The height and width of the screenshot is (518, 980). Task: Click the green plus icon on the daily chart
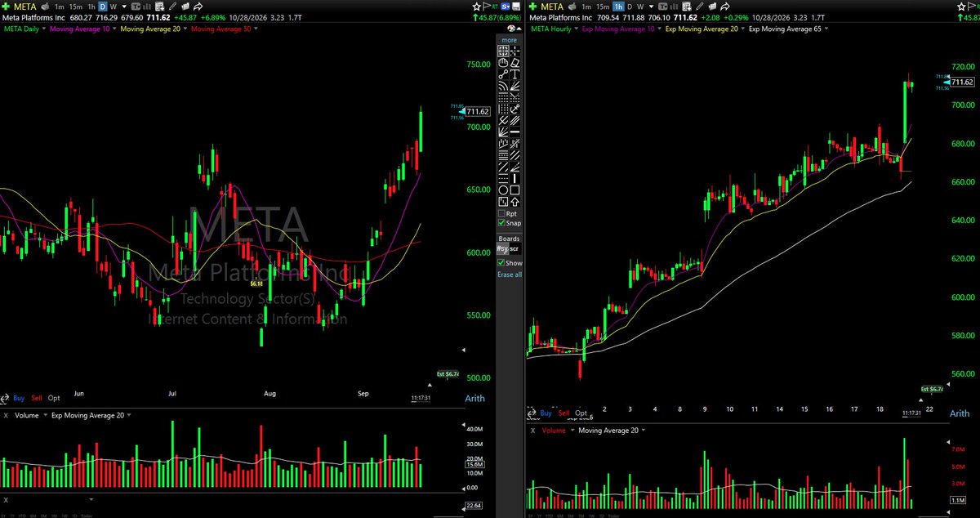pos(6,7)
